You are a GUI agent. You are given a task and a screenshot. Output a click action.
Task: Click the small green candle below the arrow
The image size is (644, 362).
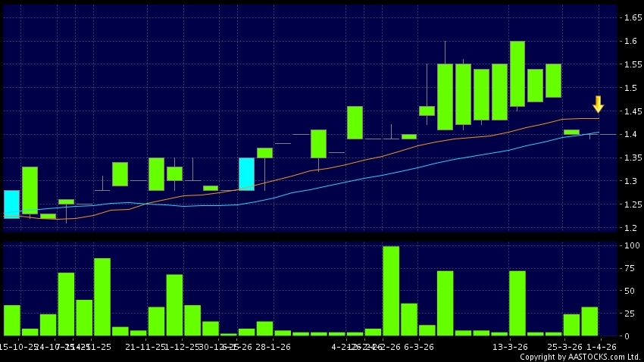(x=571, y=132)
